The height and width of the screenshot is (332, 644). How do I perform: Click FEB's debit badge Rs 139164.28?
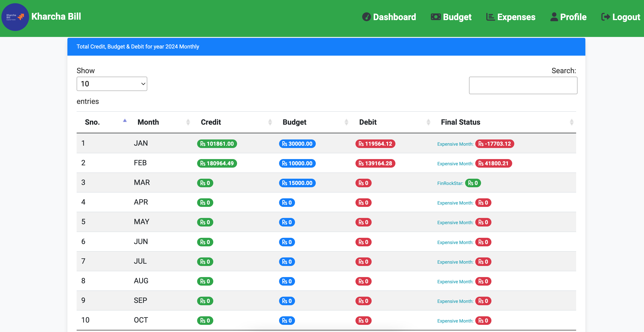(x=375, y=163)
